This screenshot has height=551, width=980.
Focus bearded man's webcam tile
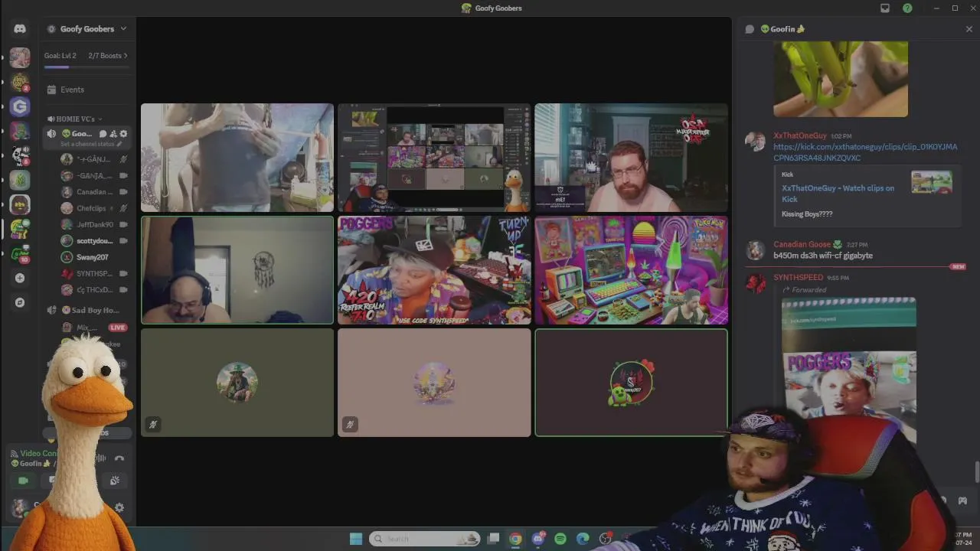click(631, 158)
